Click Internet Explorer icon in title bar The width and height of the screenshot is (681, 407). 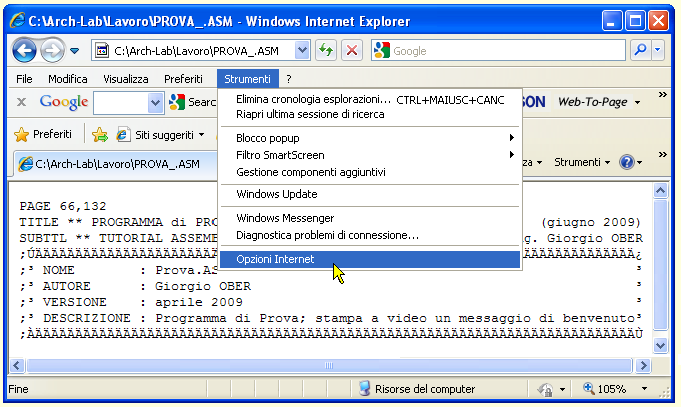click(x=17, y=20)
